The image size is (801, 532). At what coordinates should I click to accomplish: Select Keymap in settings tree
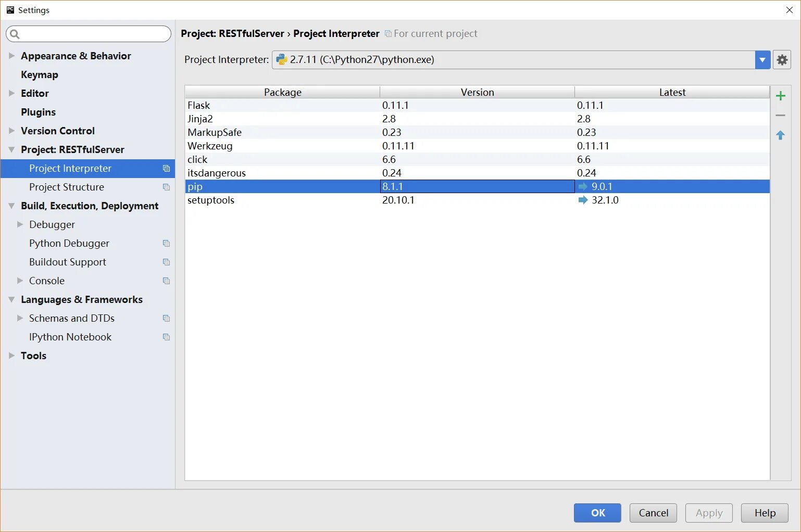[40, 75]
